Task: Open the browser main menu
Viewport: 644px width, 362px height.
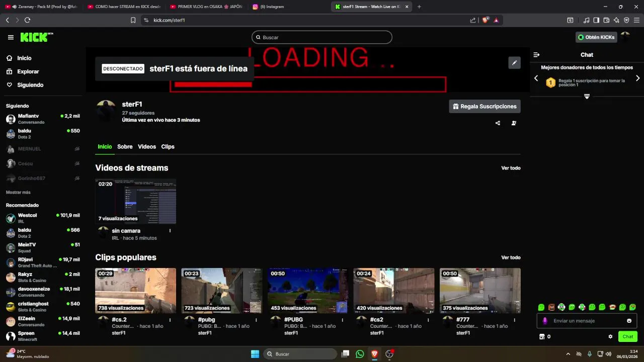Action: (637, 20)
